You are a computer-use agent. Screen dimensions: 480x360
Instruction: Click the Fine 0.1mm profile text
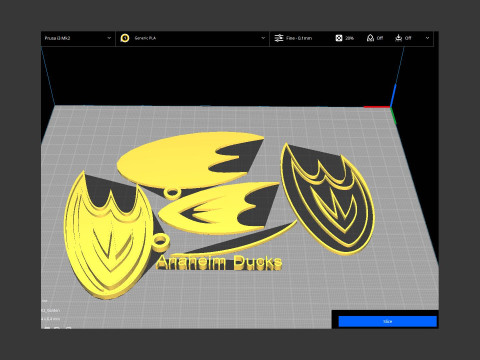pos(299,38)
